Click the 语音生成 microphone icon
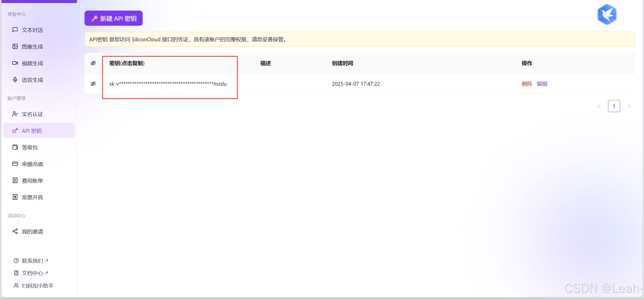Viewport: 644px width, 299px height. (x=15, y=80)
